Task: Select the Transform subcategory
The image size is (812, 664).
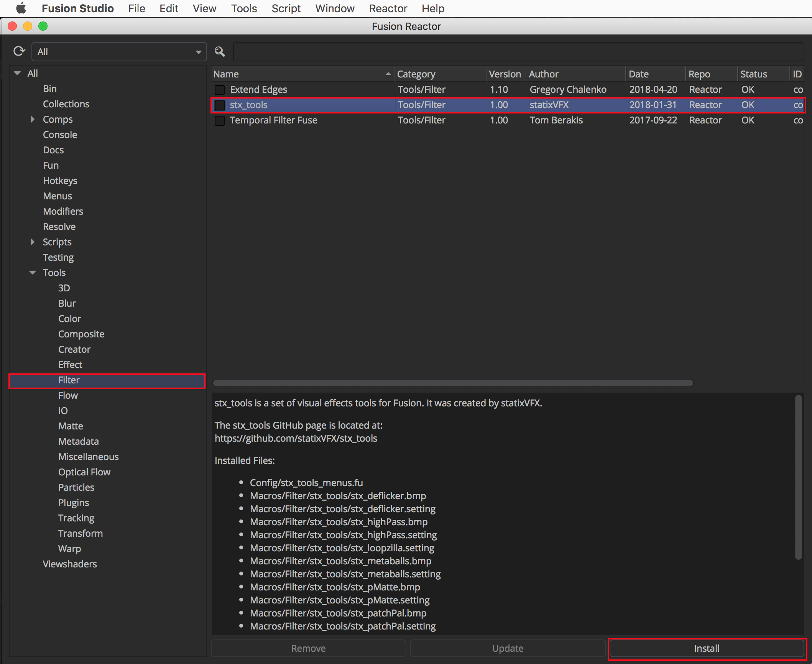Action: point(80,533)
